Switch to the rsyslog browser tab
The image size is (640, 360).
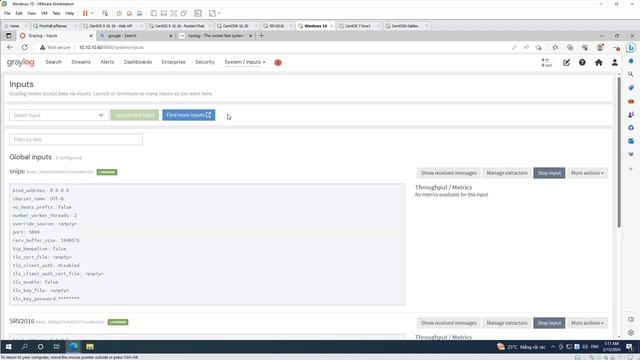[x=216, y=36]
